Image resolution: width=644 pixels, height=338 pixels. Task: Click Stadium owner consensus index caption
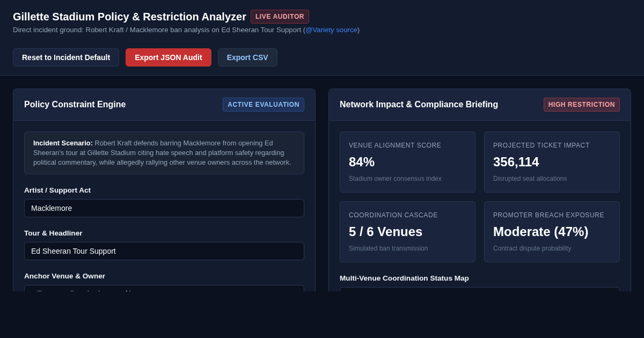pos(395,179)
